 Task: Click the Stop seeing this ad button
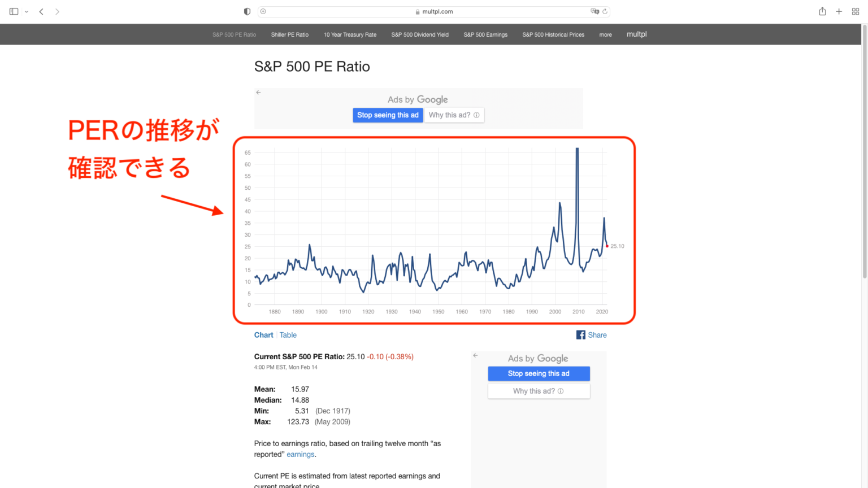[388, 115]
